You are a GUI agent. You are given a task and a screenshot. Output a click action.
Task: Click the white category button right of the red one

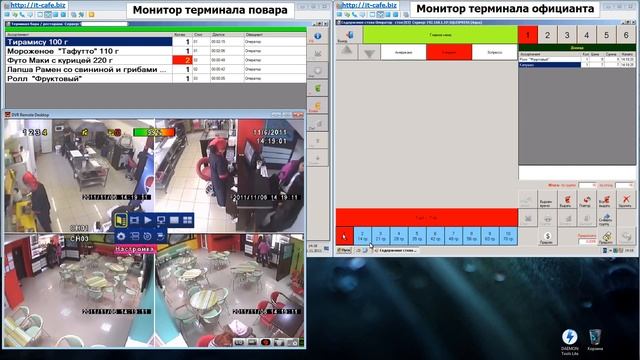click(x=495, y=52)
